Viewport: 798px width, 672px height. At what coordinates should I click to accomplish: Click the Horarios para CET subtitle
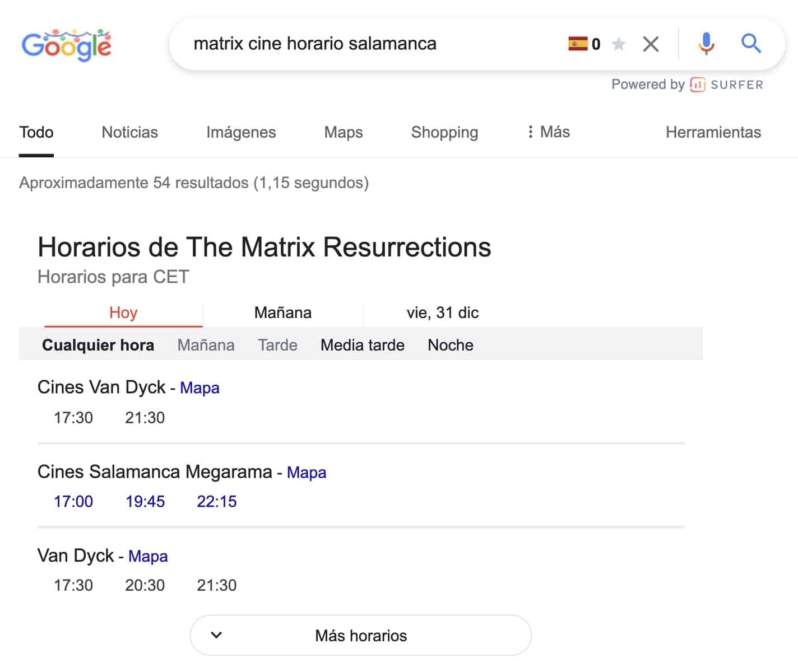(x=113, y=277)
